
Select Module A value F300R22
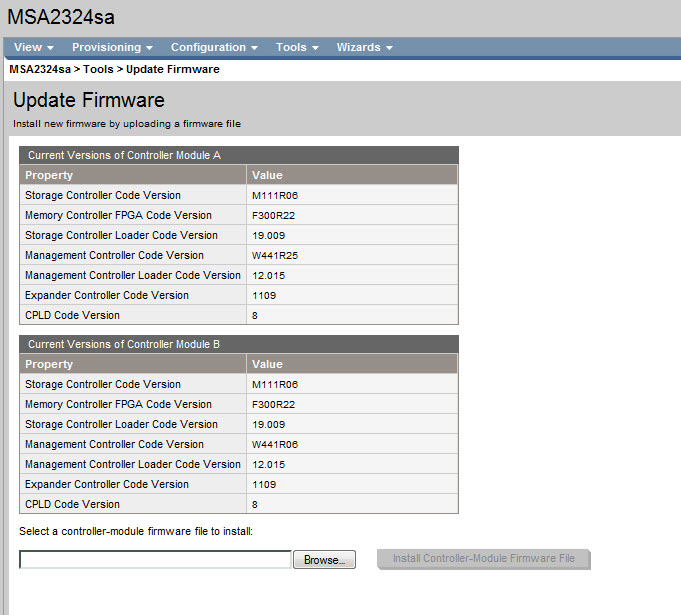pyautogui.click(x=273, y=215)
